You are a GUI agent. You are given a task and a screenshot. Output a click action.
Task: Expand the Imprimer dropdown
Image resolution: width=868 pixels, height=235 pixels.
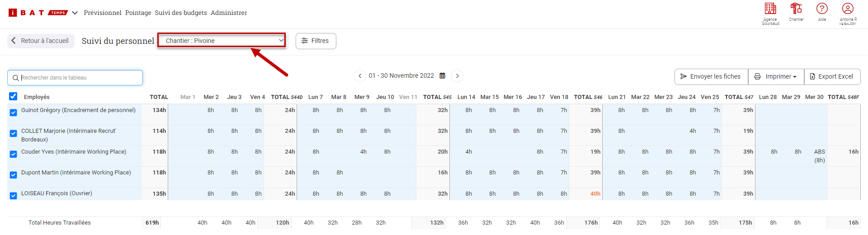pyautogui.click(x=776, y=77)
